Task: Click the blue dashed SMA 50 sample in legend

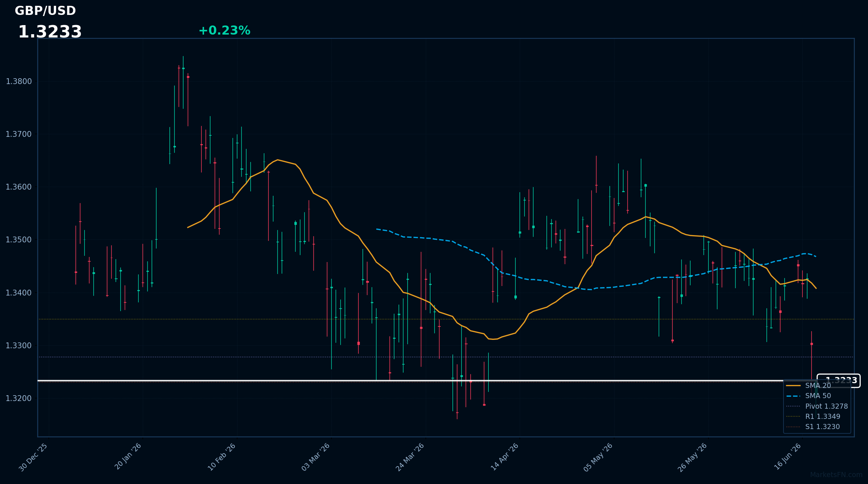Action: pyautogui.click(x=793, y=396)
